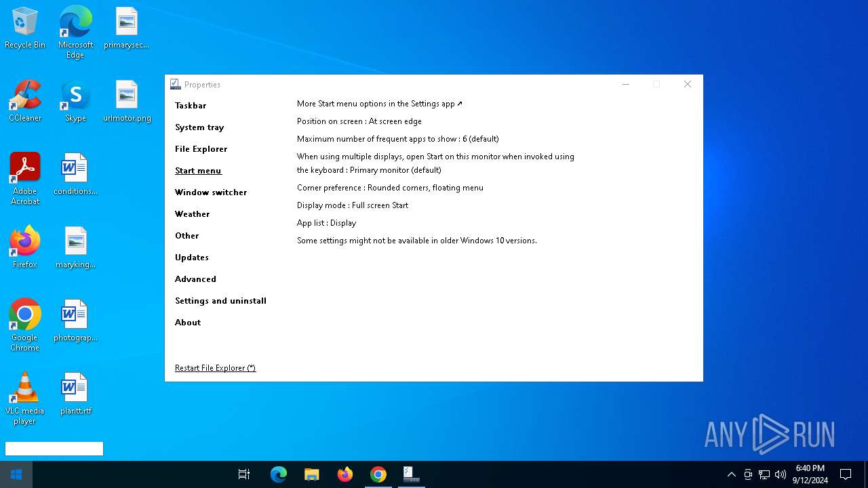Viewport: 868px width, 488px height.
Task: Click the Properties app taskbar icon
Action: click(412, 474)
